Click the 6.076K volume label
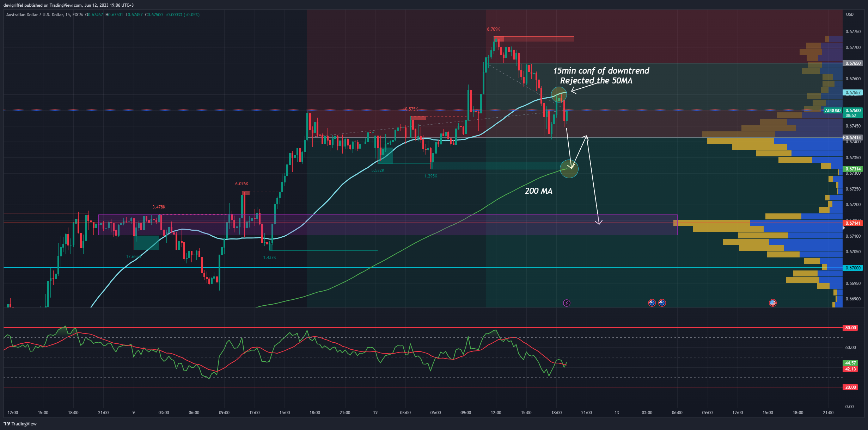Image resolution: width=868 pixels, height=430 pixels. click(242, 184)
